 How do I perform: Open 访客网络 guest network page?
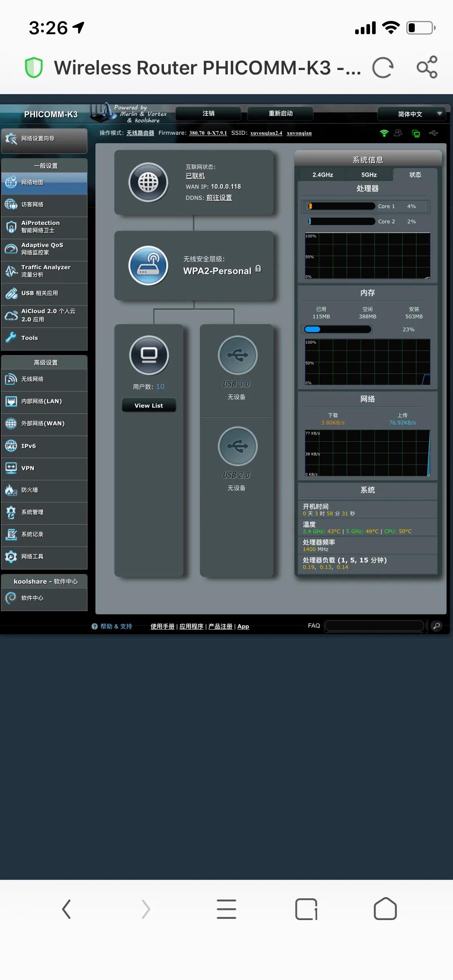pyautogui.click(x=44, y=205)
